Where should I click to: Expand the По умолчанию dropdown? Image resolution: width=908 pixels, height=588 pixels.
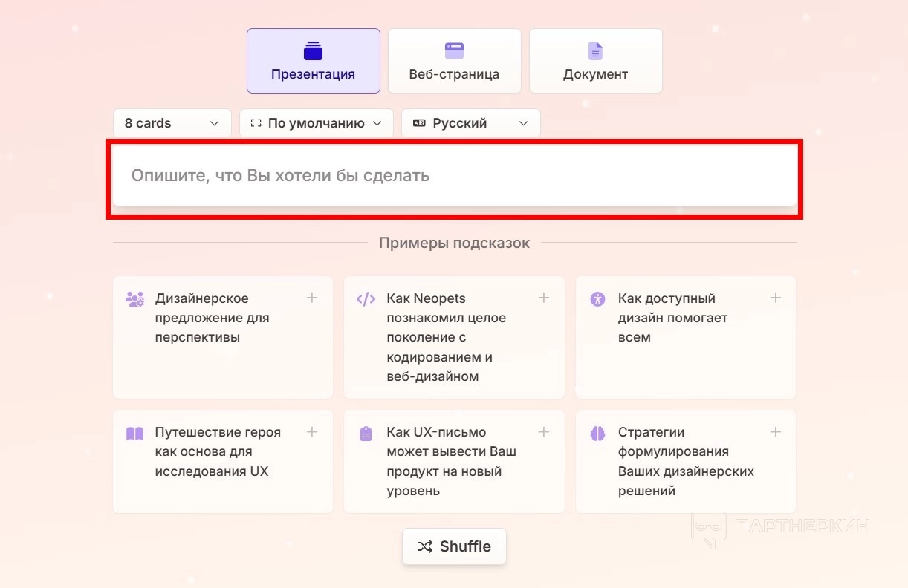coord(316,123)
